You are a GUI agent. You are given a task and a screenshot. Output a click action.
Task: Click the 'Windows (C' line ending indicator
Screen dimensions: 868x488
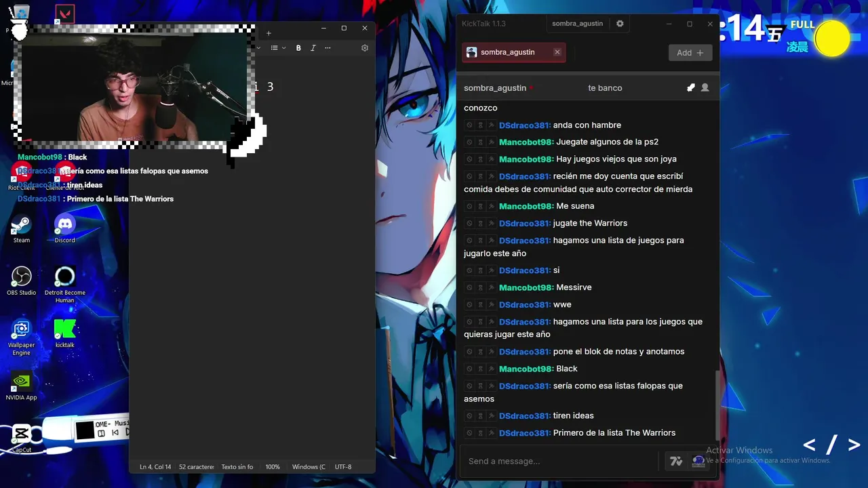pyautogui.click(x=309, y=467)
